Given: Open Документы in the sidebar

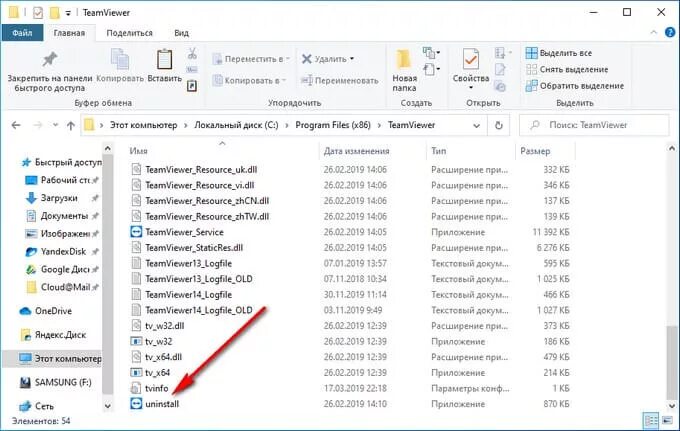Looking at the screenshot, I should click(x=63, y=216).
